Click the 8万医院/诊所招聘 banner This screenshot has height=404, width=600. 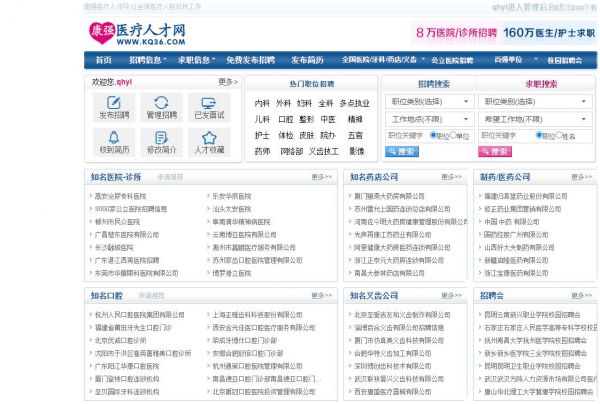[x=456, y=33]
